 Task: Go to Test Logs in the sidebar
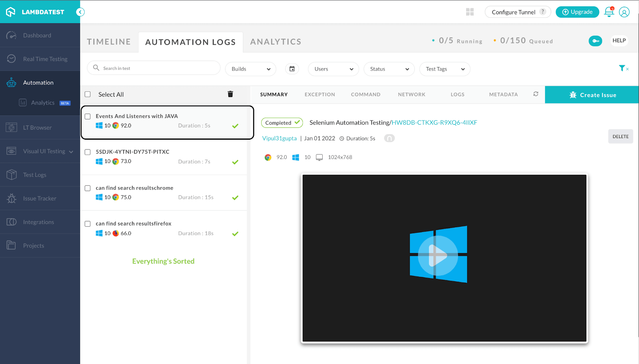click(34, 174)
